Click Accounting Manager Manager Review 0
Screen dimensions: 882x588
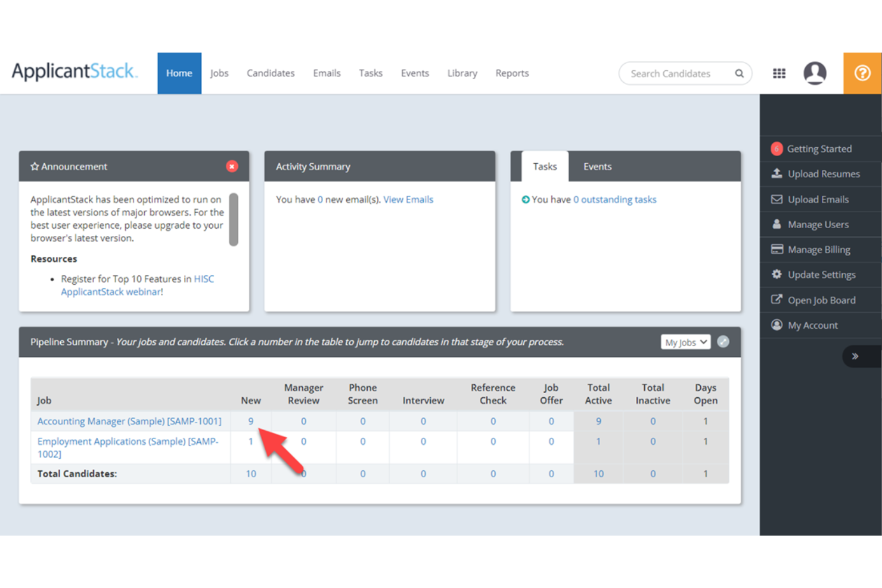tap(303, 421)
